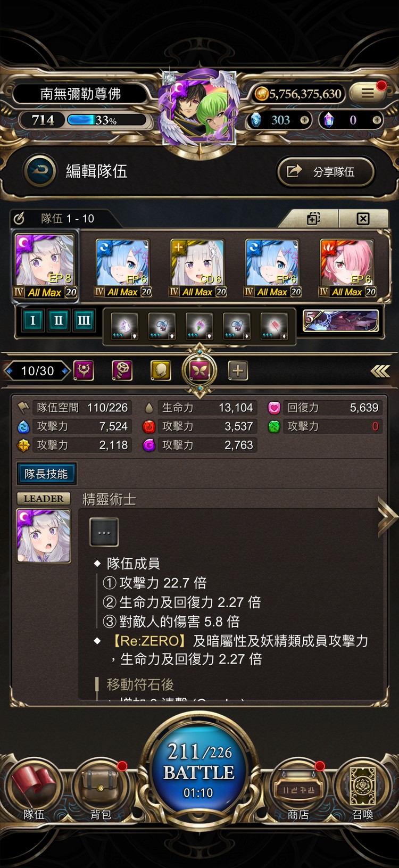Select the rose filter icon
This screenshot has height=868, width=399.
(x=122, y=370)
